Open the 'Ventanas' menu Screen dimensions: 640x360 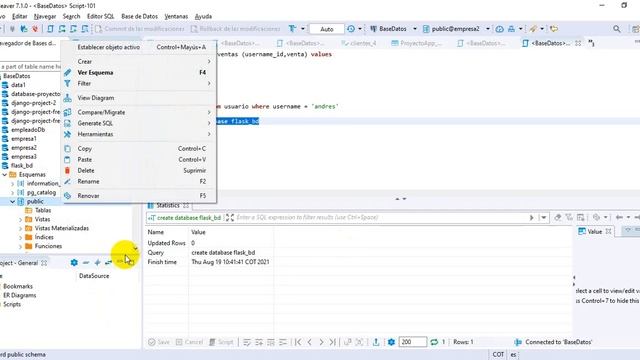point(176,16)
